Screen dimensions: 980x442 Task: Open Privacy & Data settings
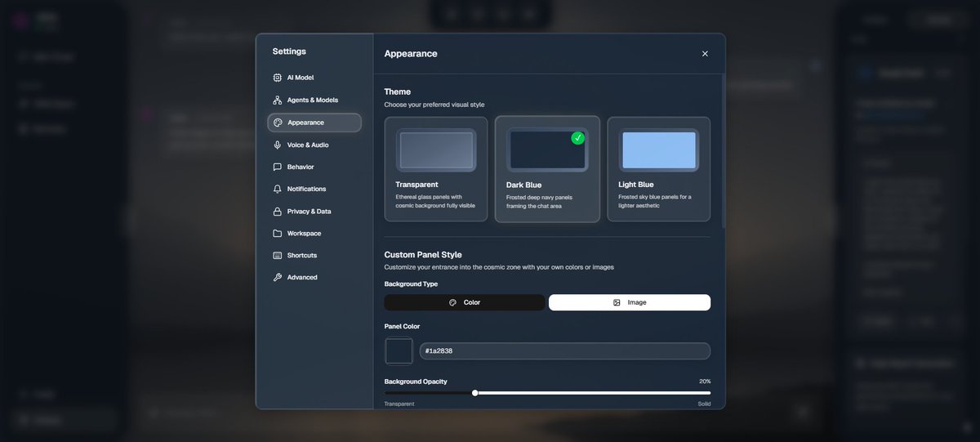pyautogui.click(x=314, y=211)
